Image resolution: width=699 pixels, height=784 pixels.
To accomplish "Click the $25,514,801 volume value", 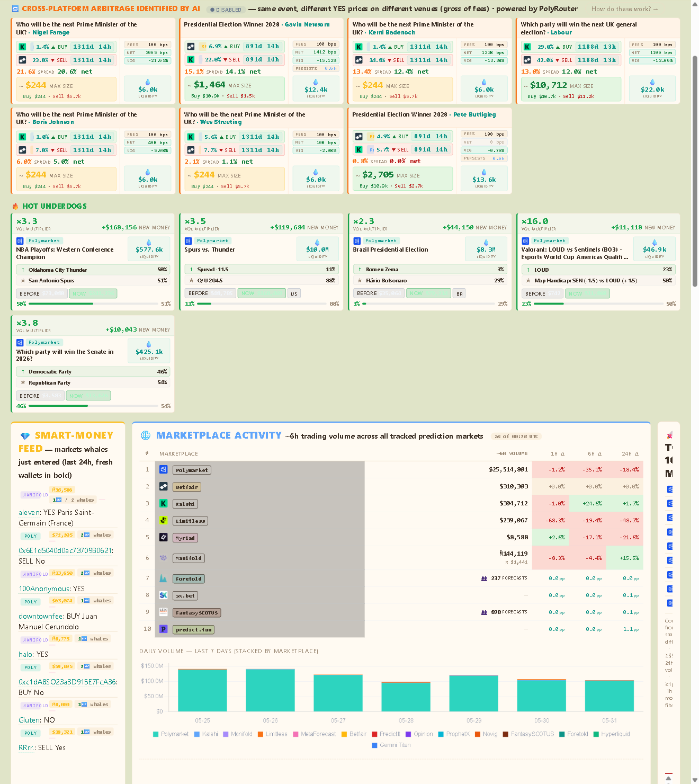I will pos(508,469).
